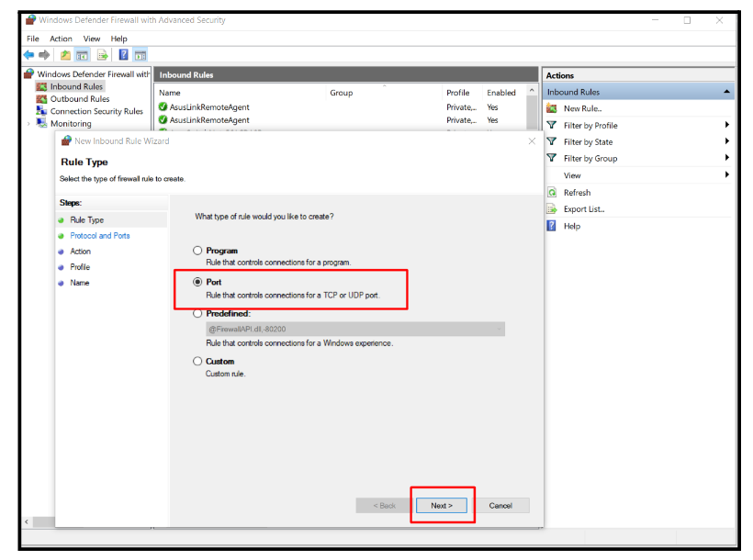Click the funnel icon next to Filter by State
753x560 pixels.
pos(552,141)
